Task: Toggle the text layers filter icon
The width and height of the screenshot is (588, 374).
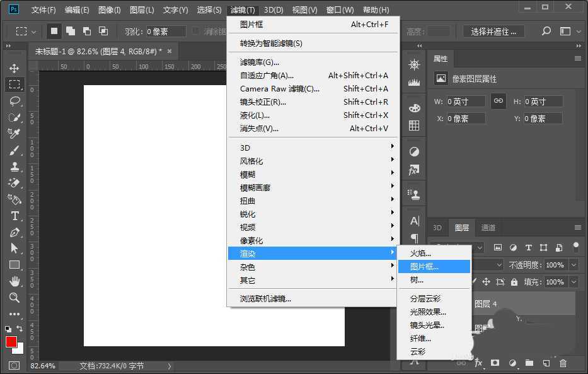Action: click(529, 248)
